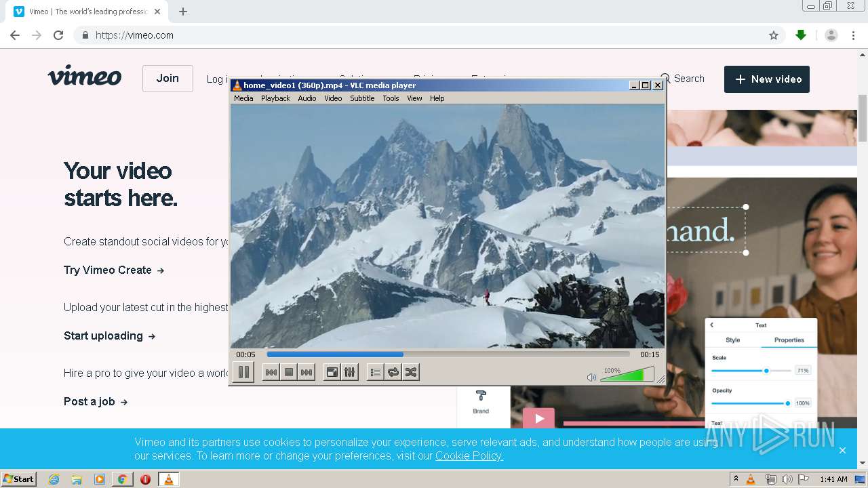868x488 pixels.
Task: Open media player taskbar icon
Action: click(x=100, y=479)
